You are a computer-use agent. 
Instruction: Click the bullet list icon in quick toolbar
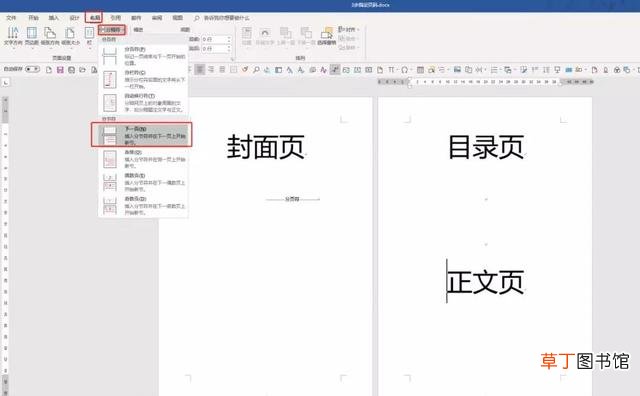[494, 70]
